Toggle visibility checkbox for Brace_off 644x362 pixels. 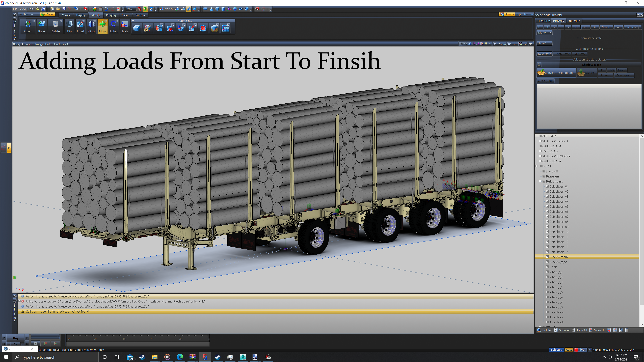[544, 171]
